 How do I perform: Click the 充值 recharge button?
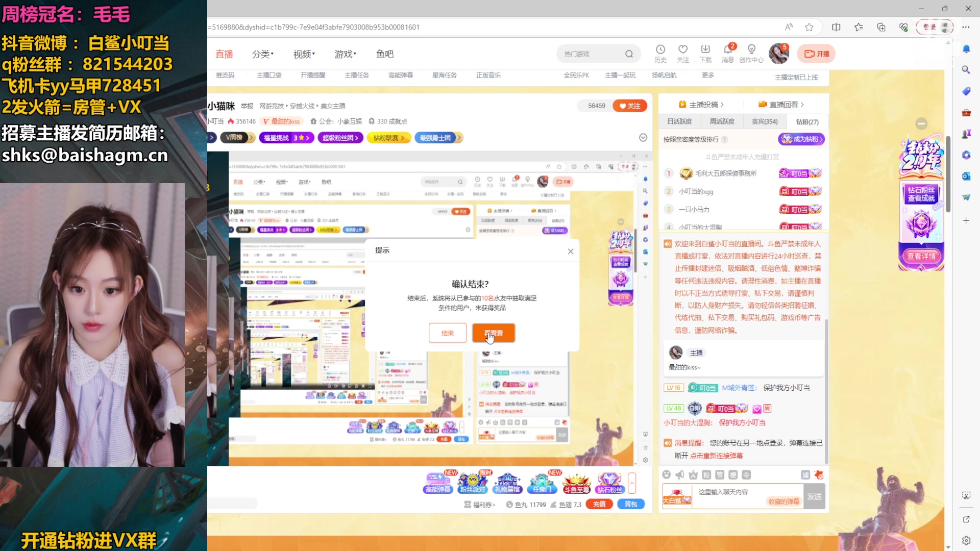[x=599, y=504]
